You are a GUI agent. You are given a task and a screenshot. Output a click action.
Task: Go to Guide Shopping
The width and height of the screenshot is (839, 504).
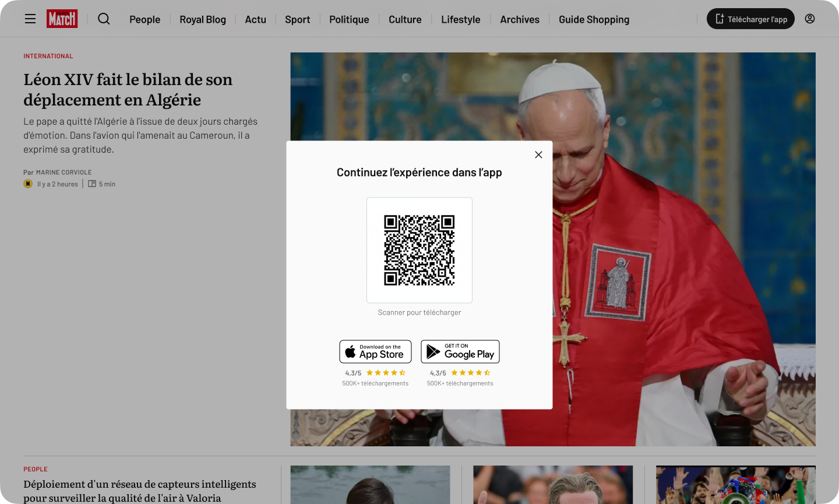click(594, 19)
